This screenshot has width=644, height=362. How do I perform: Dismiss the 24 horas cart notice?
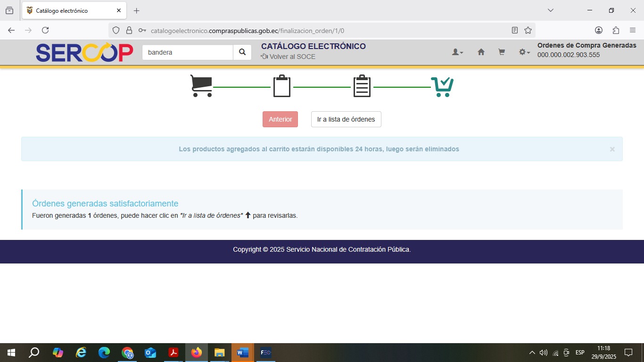(x=612, y=149)
